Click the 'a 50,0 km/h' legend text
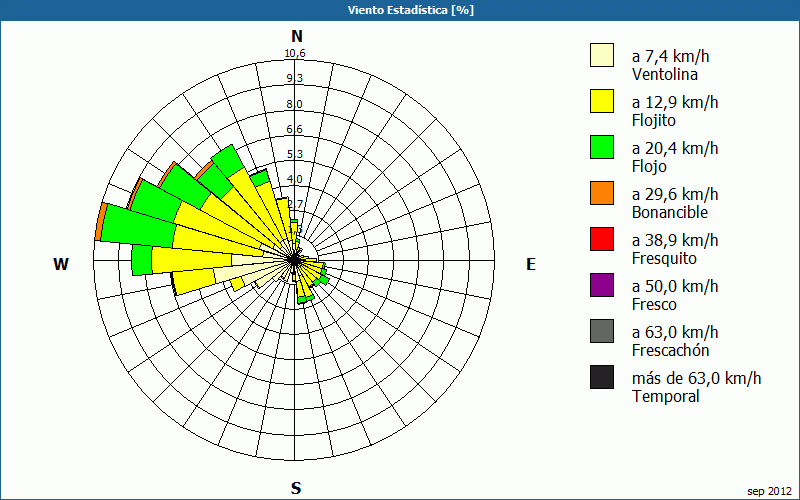Viewport: 800px width, 500px height. (675, 286)
